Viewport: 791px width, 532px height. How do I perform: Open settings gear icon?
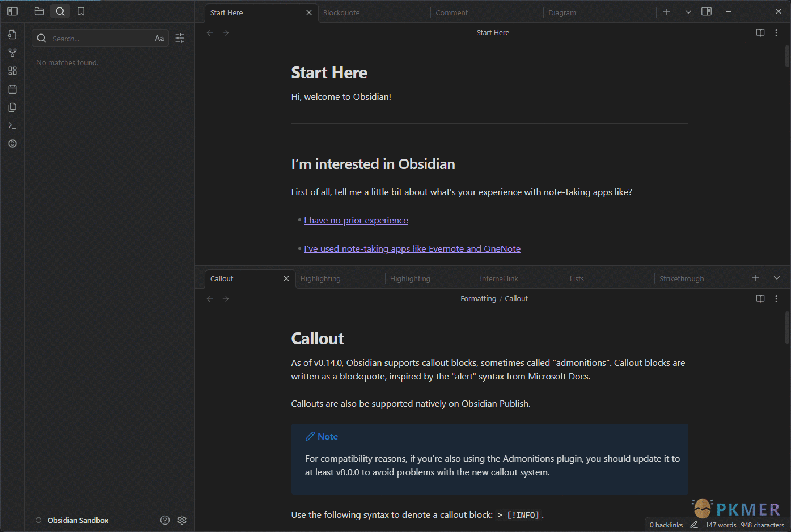[x=182, y=520]
